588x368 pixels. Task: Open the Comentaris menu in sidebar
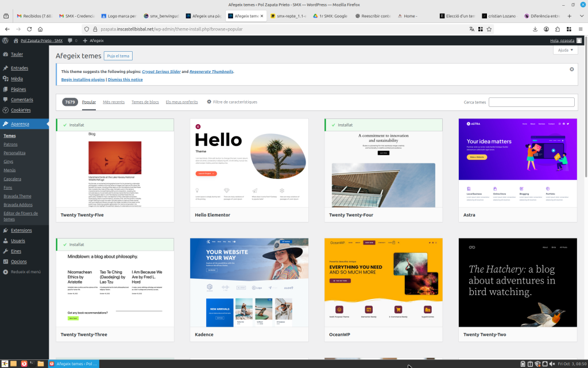pyautogui.click(x=22, y=99)
